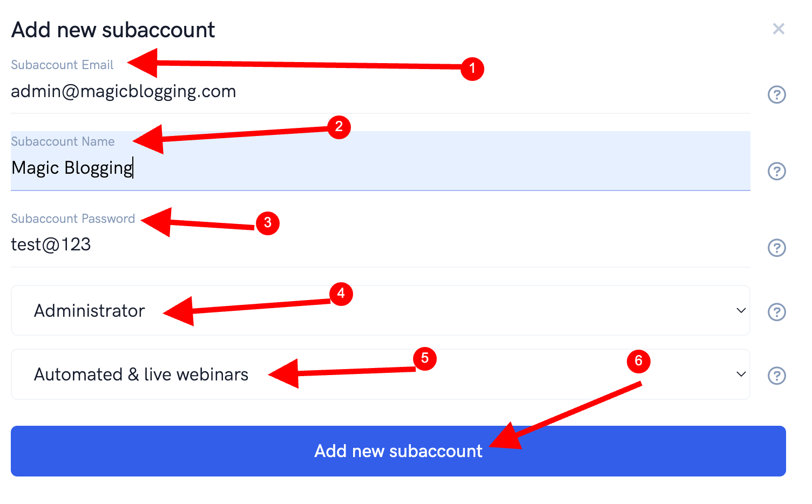
Task: Submit with blue Add new subaccount button
Action: (398, 451)
